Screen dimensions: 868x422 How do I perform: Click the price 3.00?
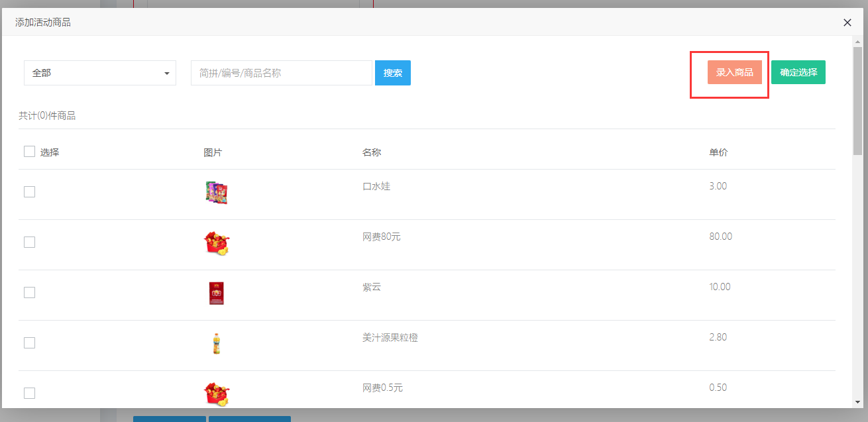[x=718, y=186]
